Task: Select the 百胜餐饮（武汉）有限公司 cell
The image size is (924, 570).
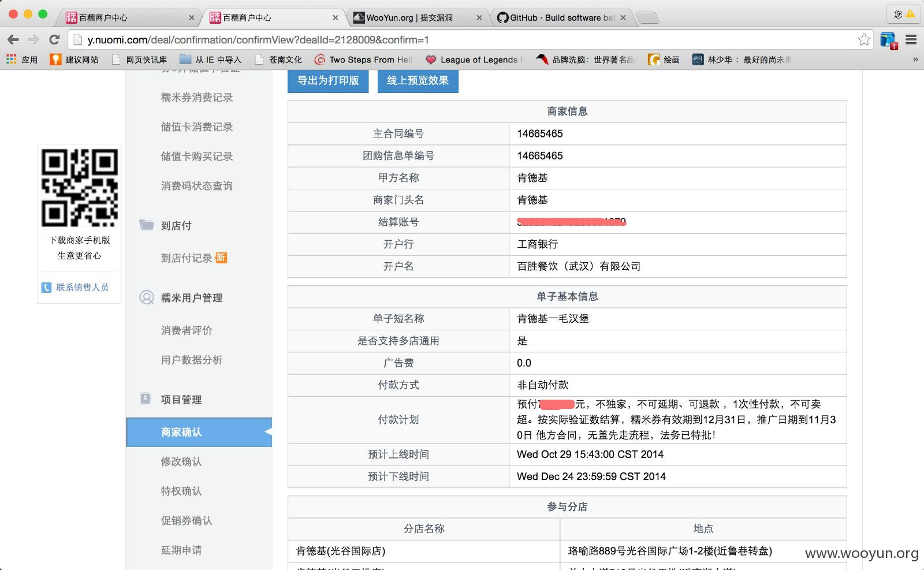Action: 678,266
